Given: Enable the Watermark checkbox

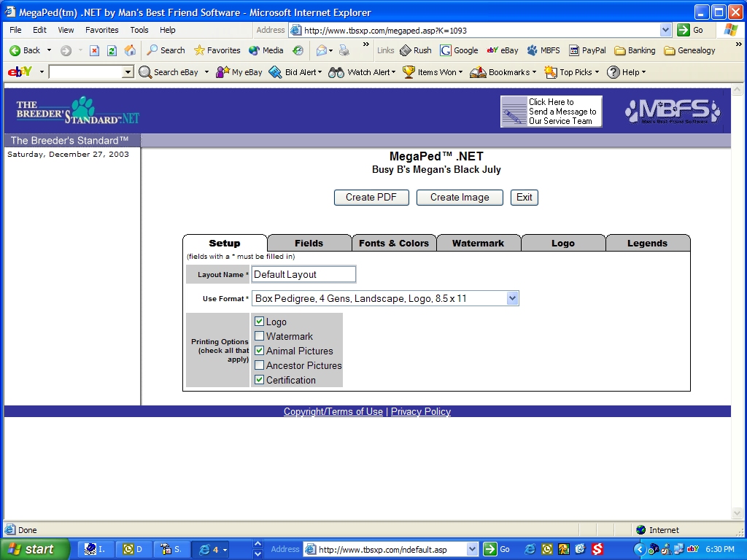Looking at the screenshot, I should tap(259, 336).
